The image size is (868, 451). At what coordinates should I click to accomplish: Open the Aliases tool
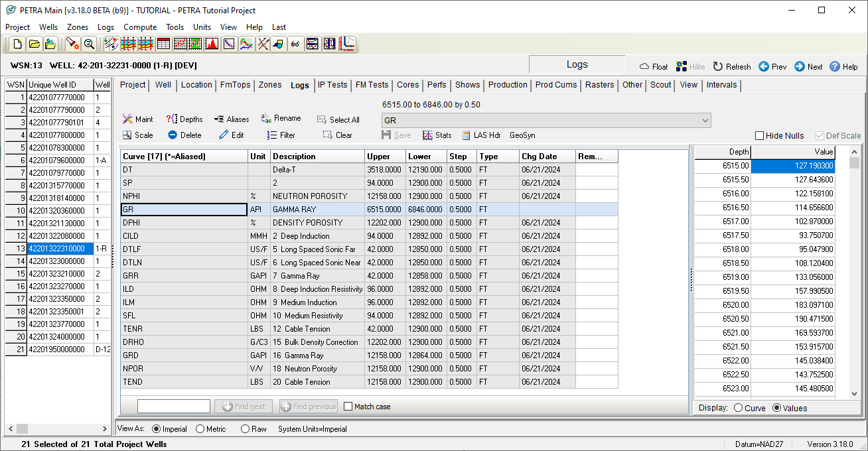click(x=231, y=119)
